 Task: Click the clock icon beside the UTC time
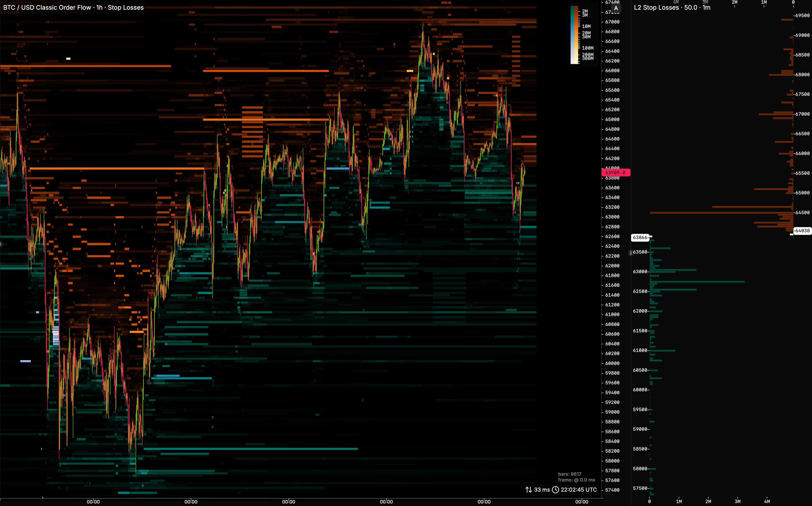[555, 490]
